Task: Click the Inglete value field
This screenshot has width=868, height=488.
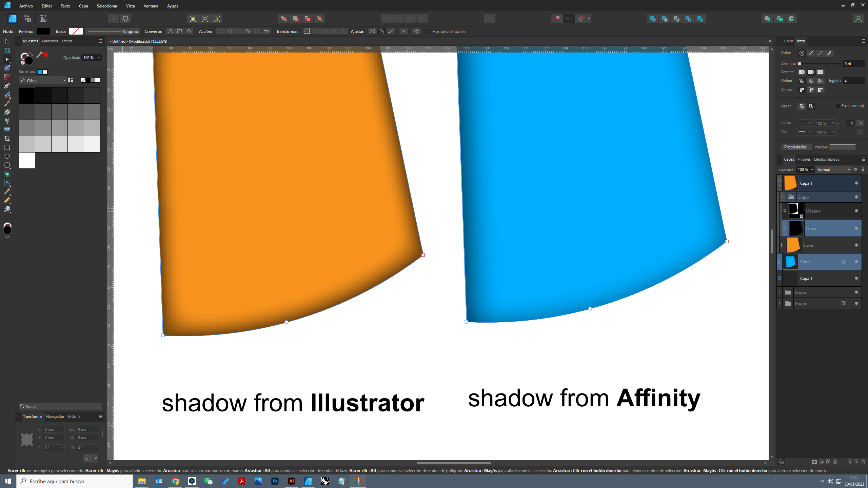Action: pyautogui.click(x=853, y=81)
